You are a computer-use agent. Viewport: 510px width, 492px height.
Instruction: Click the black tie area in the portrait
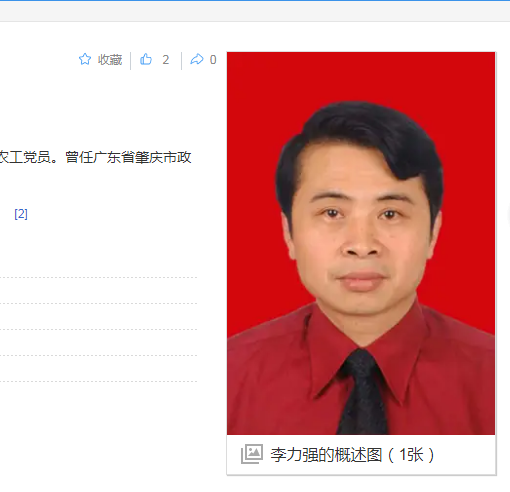point(362,393)
